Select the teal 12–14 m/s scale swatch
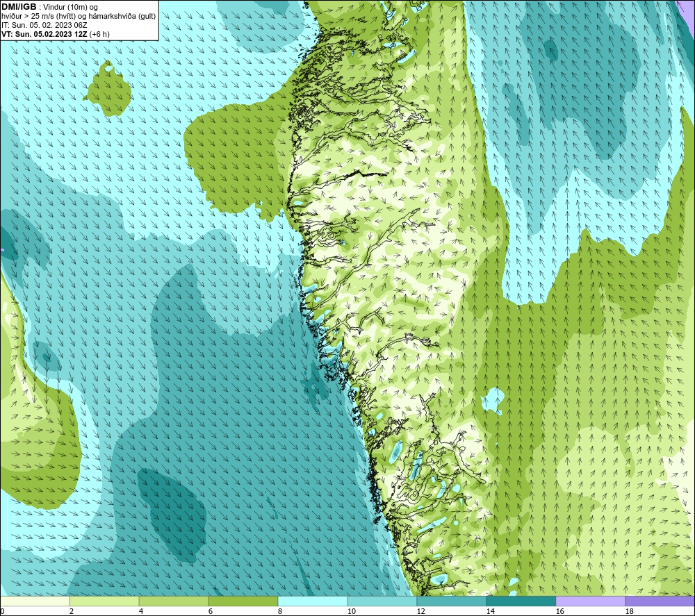This screenshot has height=616, width=695. coord(451,601)
